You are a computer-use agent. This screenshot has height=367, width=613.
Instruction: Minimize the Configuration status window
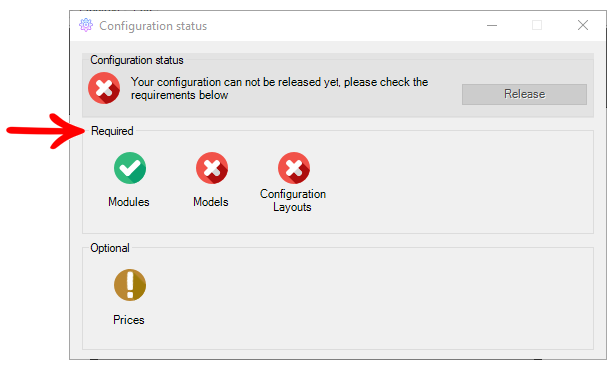tap(492, 25)
